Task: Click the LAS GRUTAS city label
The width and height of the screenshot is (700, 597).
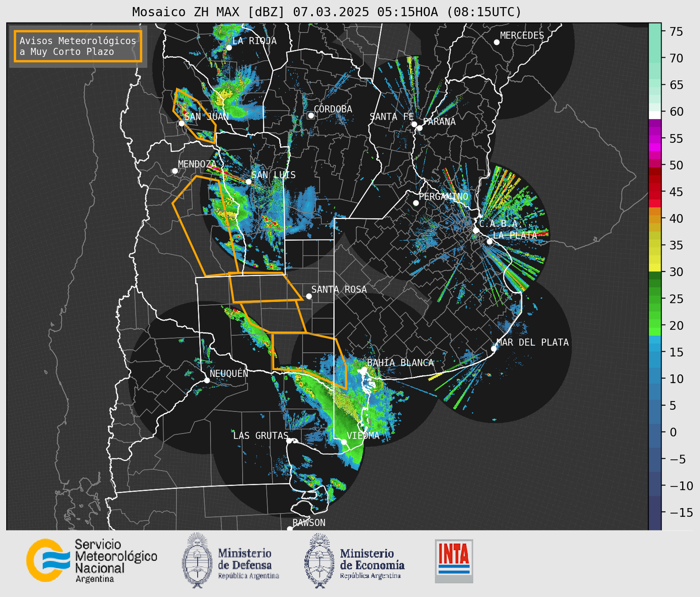Action: pyautogui.click(x=261, y=436)
